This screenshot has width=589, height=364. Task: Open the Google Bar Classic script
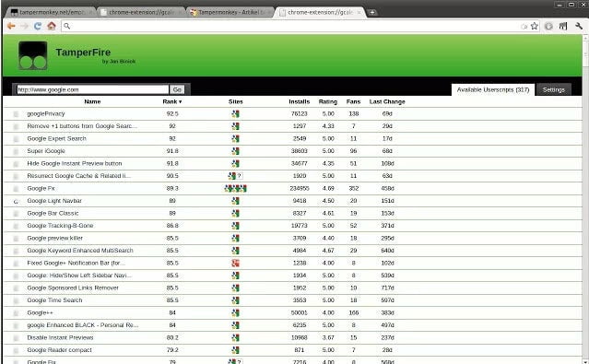[53, 214]
